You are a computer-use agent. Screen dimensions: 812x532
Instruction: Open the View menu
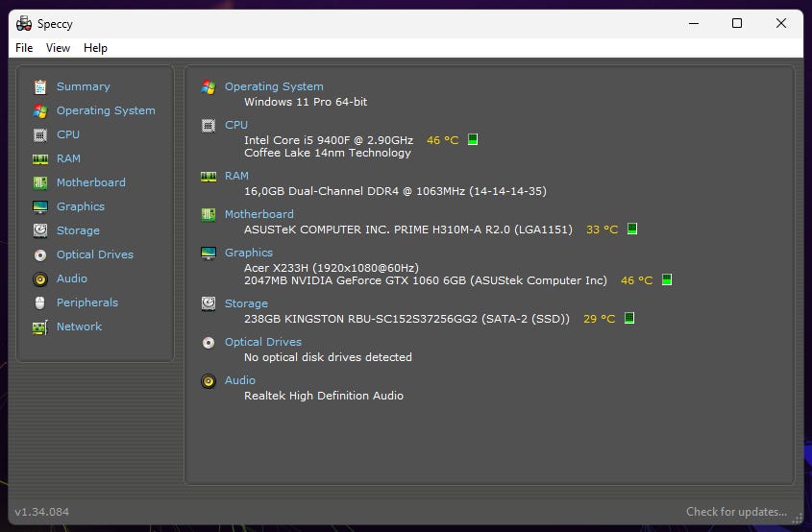coord(58,48)
